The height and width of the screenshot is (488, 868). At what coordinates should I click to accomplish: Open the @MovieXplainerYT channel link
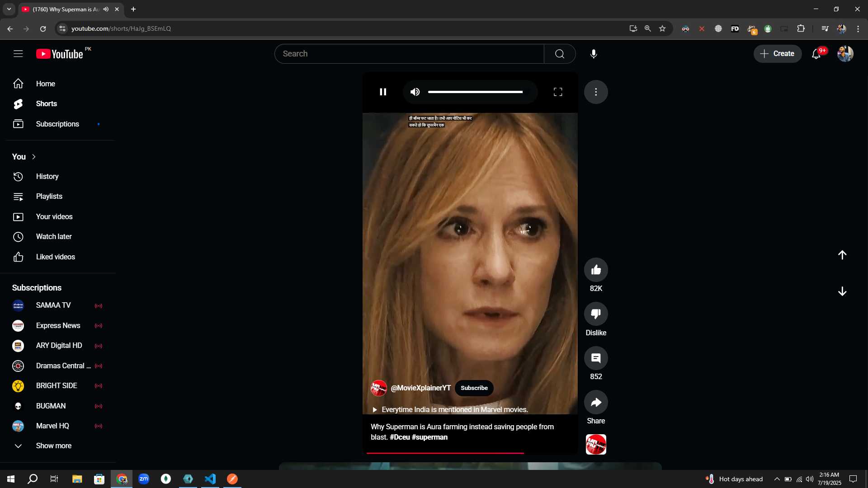pyautogui.click(x=420, y=388)
